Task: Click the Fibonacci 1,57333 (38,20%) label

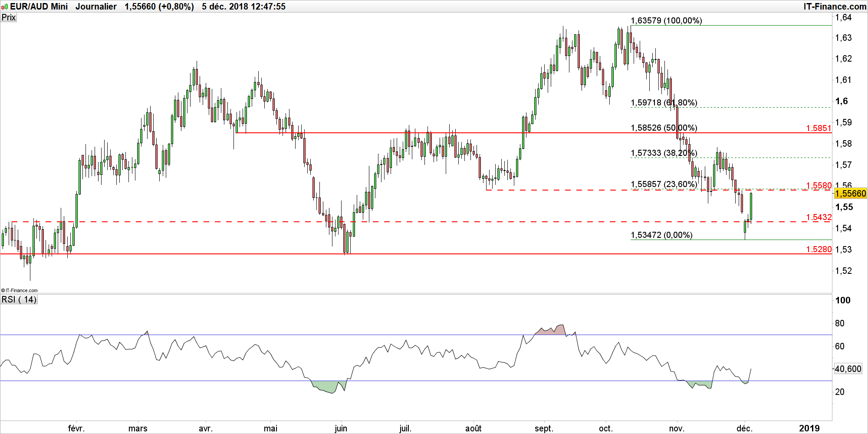Action: 664,153
